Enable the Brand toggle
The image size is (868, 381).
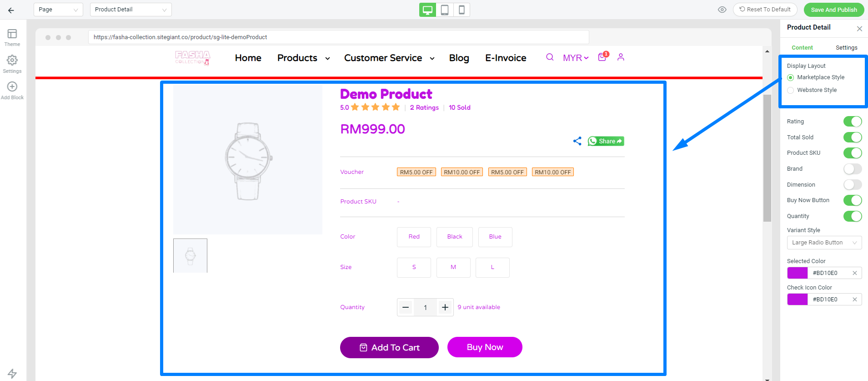click(853, 169)
